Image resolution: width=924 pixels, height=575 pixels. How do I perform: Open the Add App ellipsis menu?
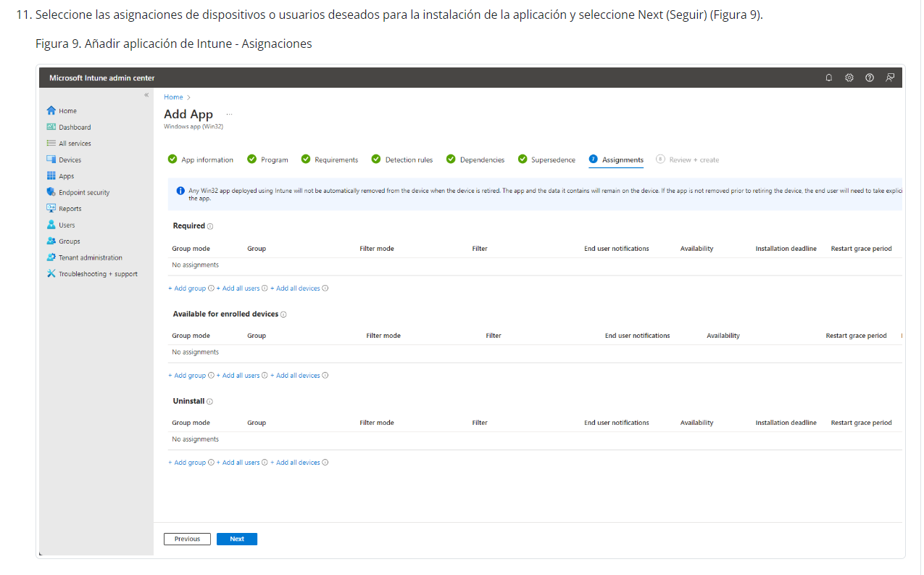pyautogui.click(x=230, y=114)
